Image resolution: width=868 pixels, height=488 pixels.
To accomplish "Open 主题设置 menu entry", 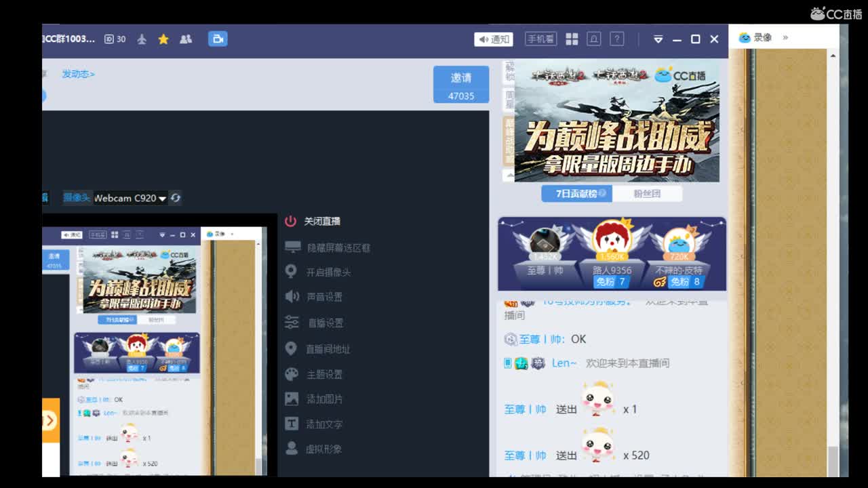I will [x=324, y=374].
